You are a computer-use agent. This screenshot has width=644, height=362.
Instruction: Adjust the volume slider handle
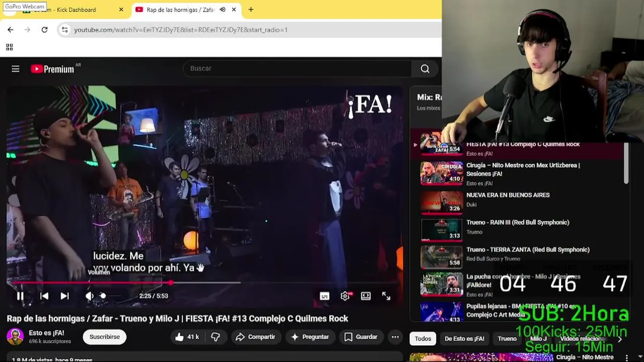(103, 296)
